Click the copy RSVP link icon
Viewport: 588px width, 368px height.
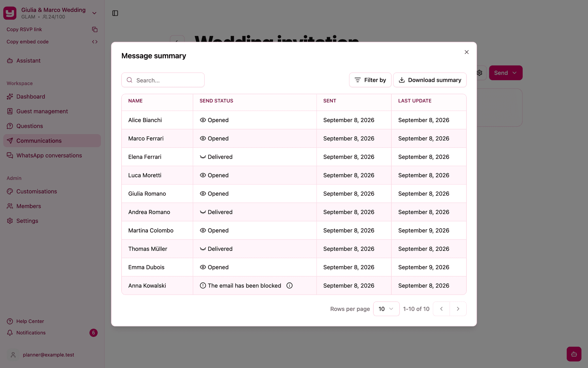[x=95, y=29]
